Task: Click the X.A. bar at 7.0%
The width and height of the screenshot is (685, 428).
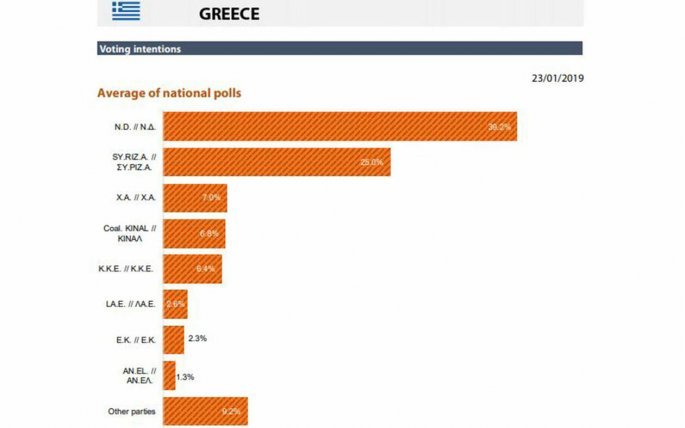Action: click(x=194, y=198)
